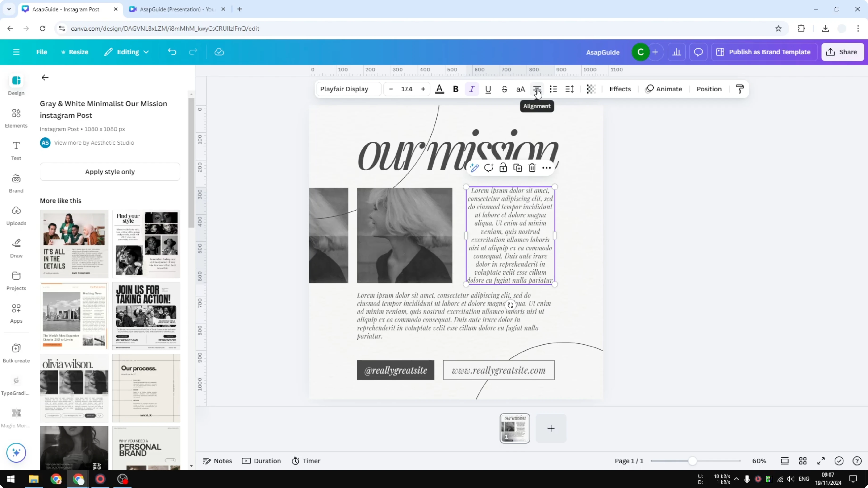Viewport: 868px width, 488px height.
Task: Click the Apply style only button
Action: point(110,171)
